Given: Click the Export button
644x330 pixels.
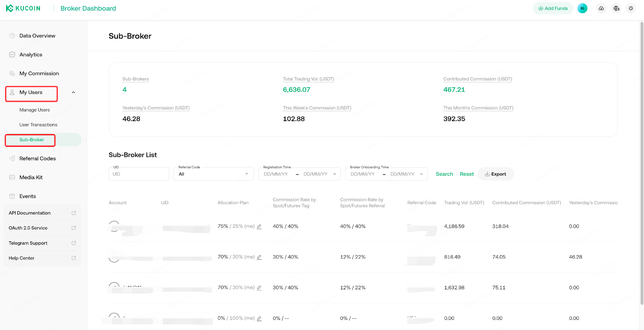Looking at the screenshot, I should pyautogui.click(x=495, y=174).
